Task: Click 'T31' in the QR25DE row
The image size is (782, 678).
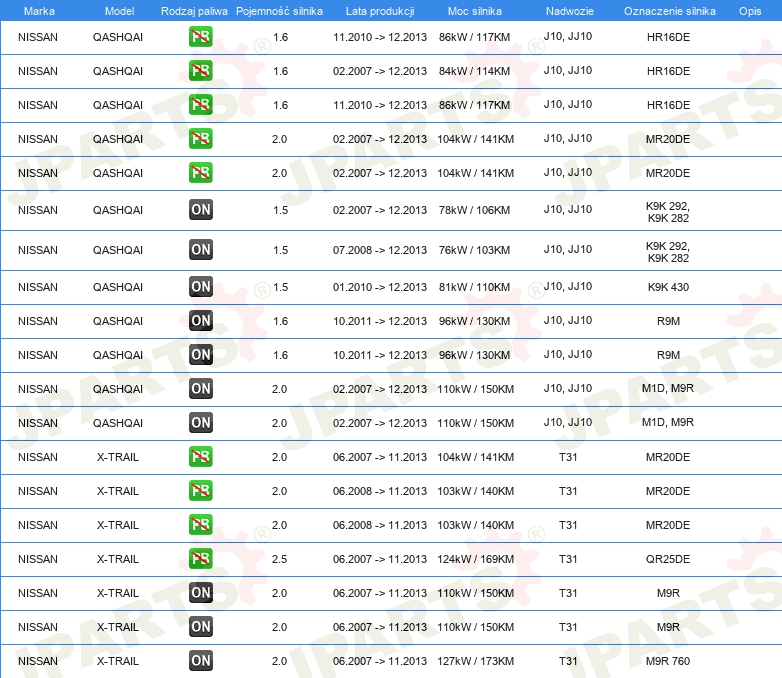Action: pyautogui.click(x=568, y=559)
